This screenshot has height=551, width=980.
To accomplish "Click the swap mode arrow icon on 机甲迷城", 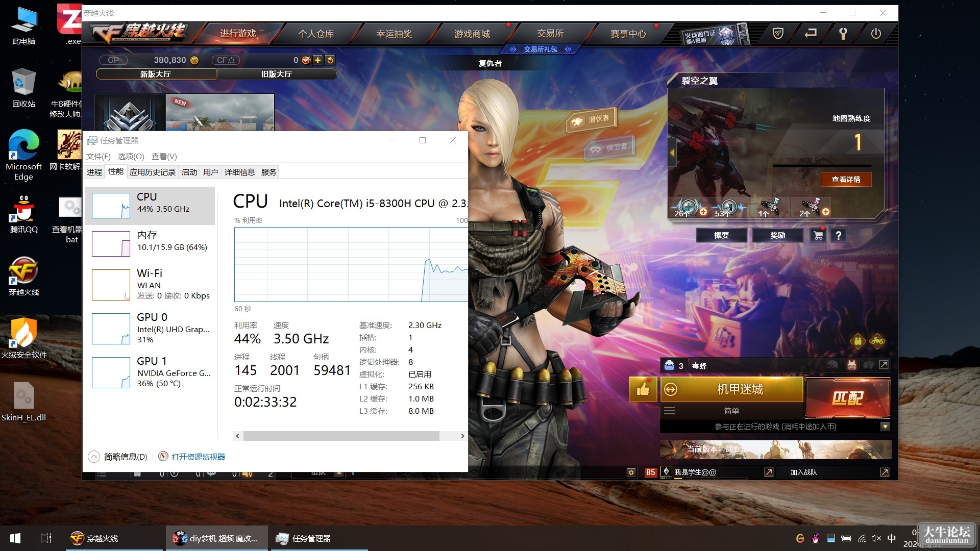I will (671, 390).
